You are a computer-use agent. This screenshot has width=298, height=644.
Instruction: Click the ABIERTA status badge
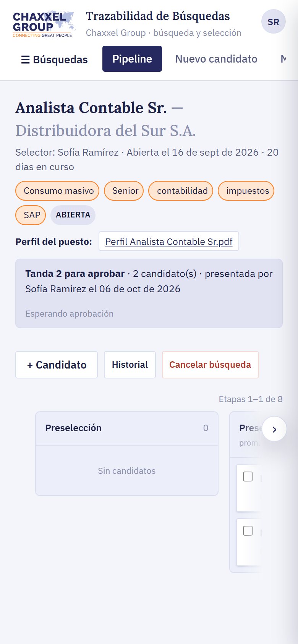(73, 215)
